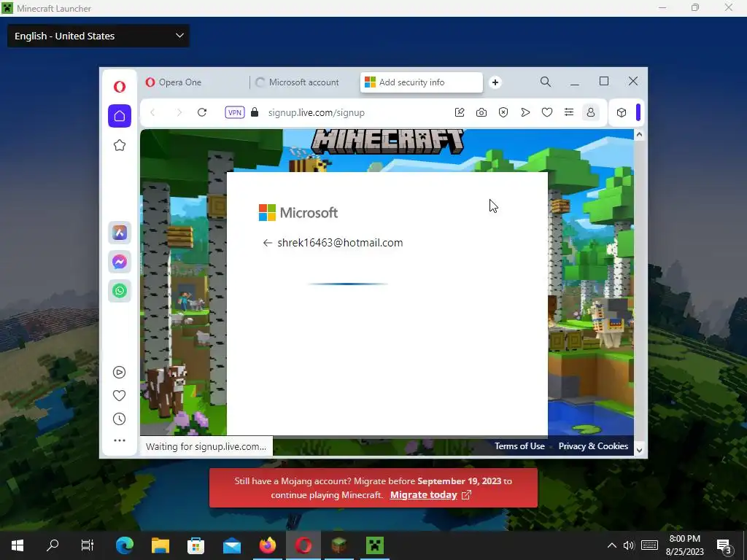Click the Microsoft logo in dialog
747x560 pixels.
click(x=298, y=213)
